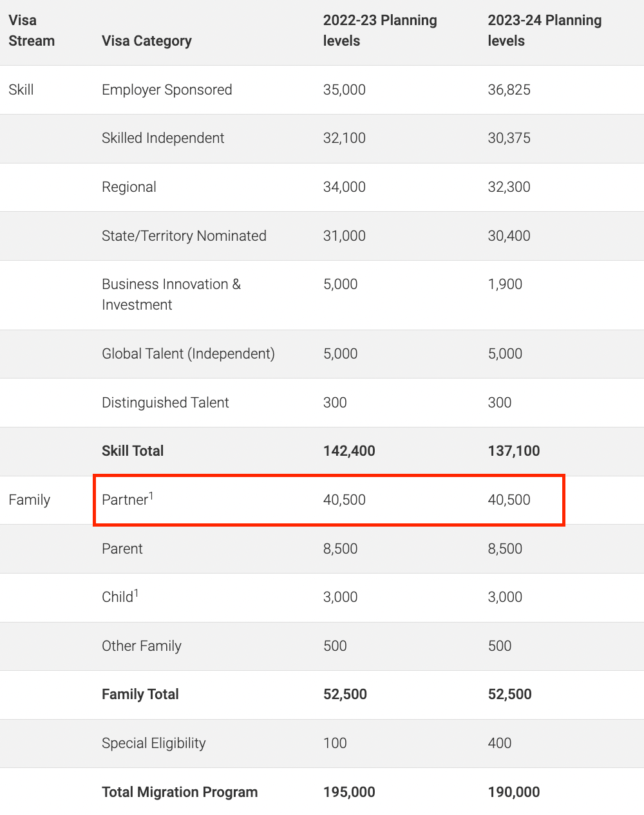Click the Skill Total 2023-24 value 137,100
Viewport: 644px width, 815px height.
click(x=514, y=451)
